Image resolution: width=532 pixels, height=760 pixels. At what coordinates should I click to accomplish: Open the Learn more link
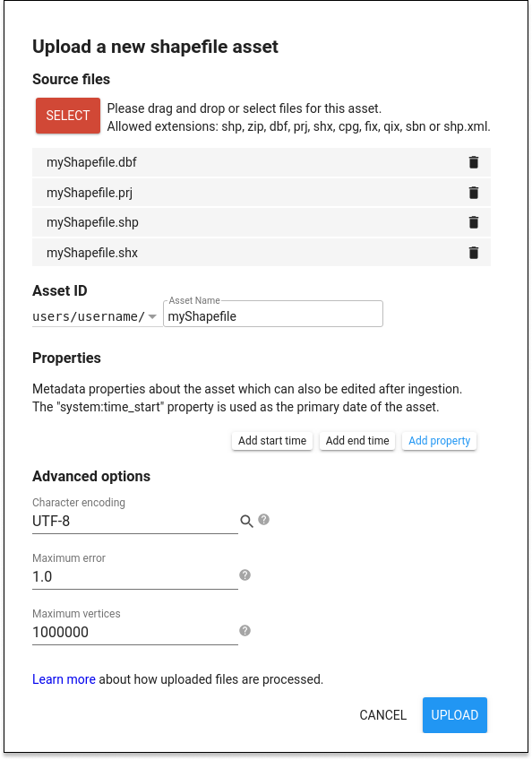tap(64, 679)
